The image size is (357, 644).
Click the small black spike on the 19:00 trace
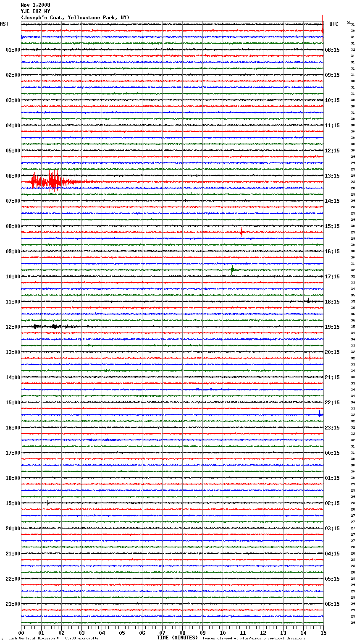point(48,502)
